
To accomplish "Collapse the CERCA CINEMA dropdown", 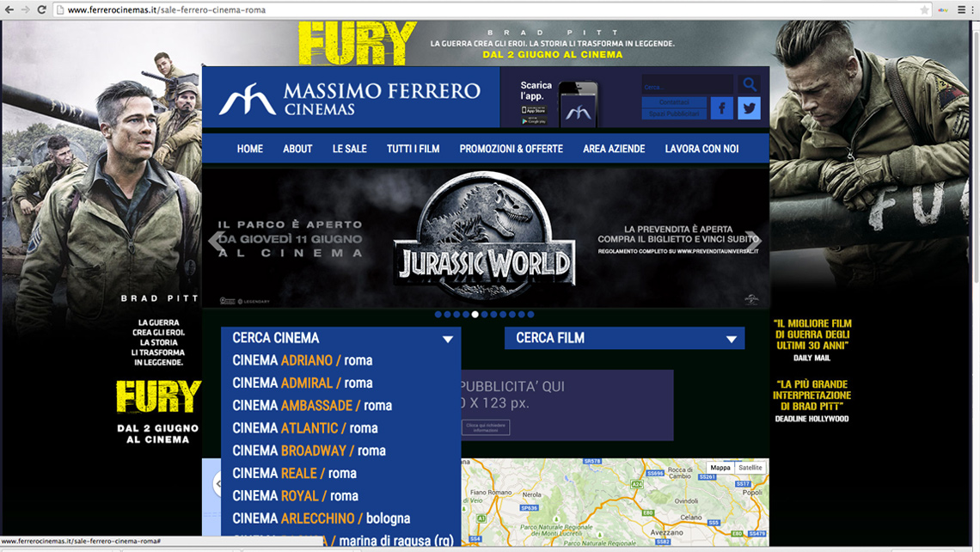I will [x=340, y=338].
